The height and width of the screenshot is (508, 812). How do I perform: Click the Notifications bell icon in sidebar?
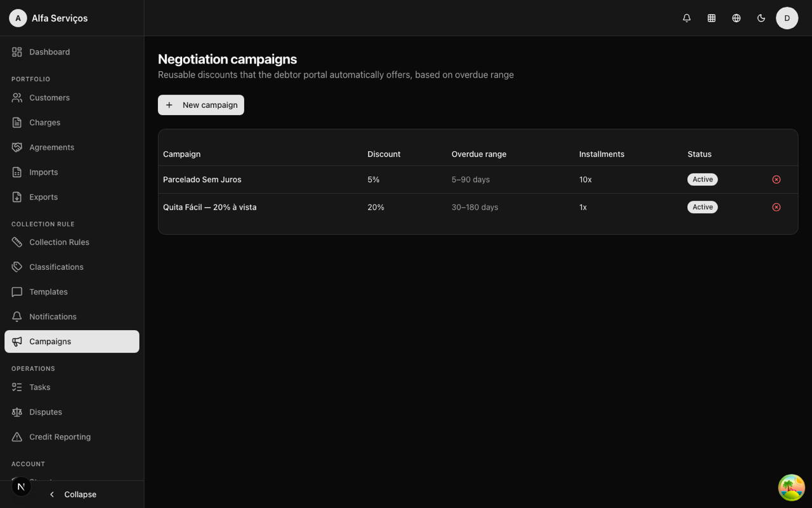pyautogui.click(x=17, y=317)
